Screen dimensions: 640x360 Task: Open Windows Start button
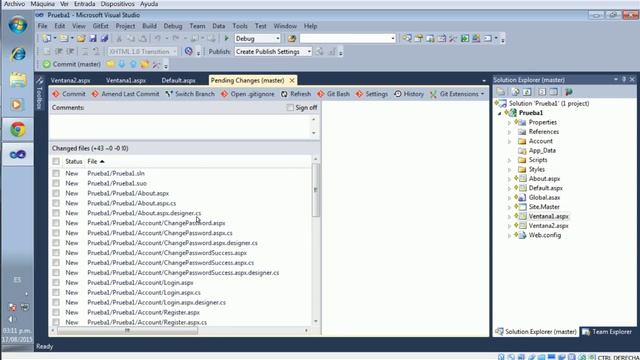click(18, 25)
